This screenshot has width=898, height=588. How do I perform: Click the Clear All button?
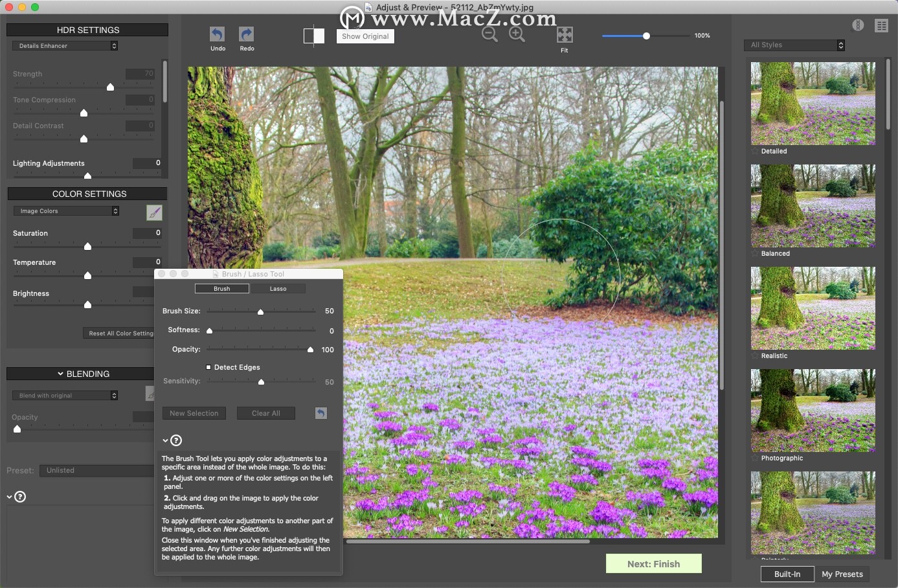(266, 413)
